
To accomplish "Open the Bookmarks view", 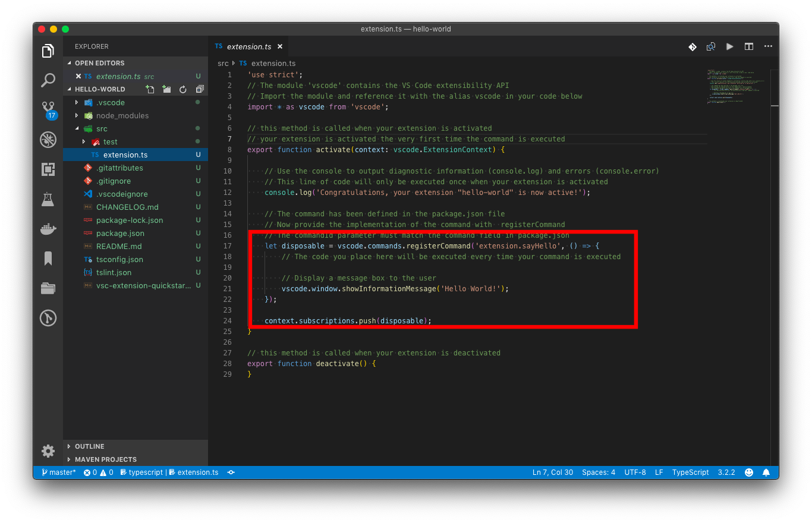I will pos(48,259).
